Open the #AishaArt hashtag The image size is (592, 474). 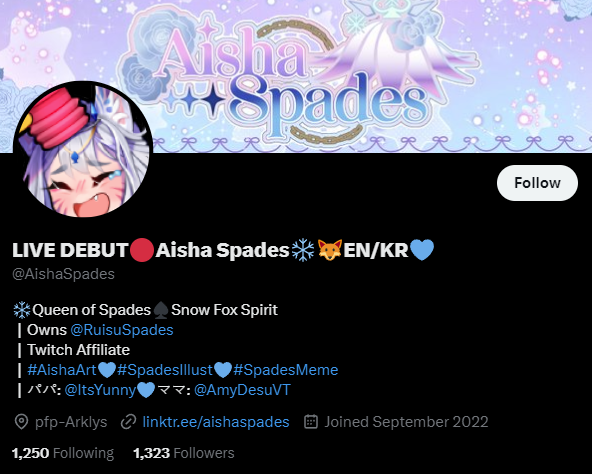pos(62,370)
